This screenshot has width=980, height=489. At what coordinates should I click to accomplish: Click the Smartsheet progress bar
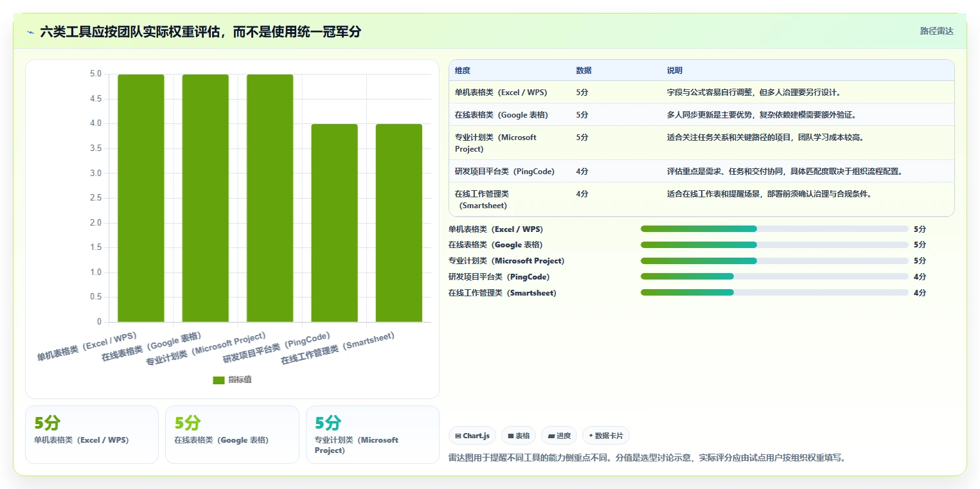coord(774,293)
